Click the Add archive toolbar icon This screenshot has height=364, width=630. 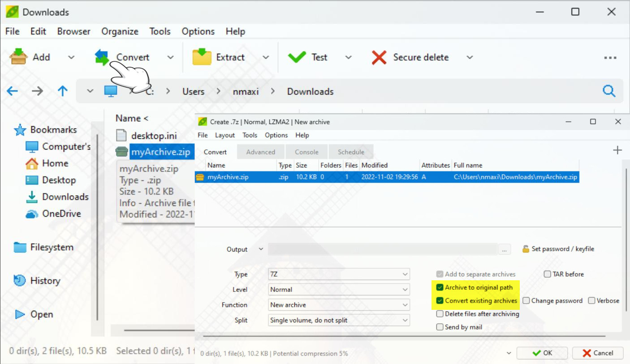[x=18, y=57]
